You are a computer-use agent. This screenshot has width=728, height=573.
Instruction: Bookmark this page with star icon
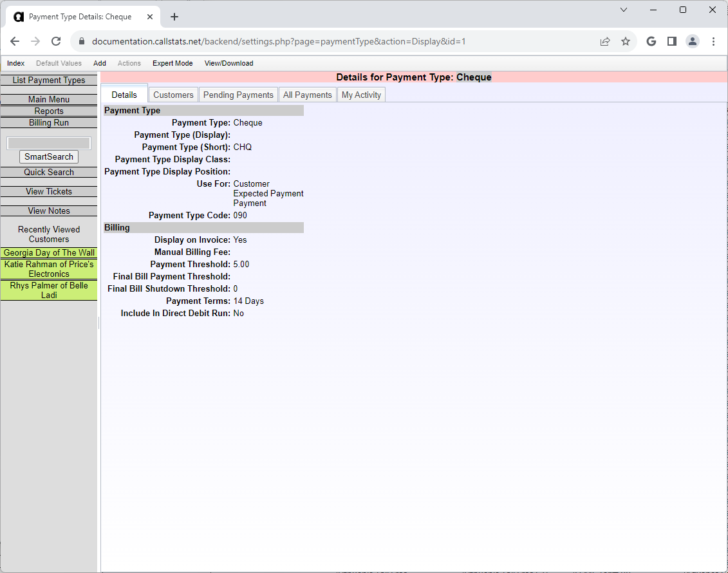[x=625, y=41]
